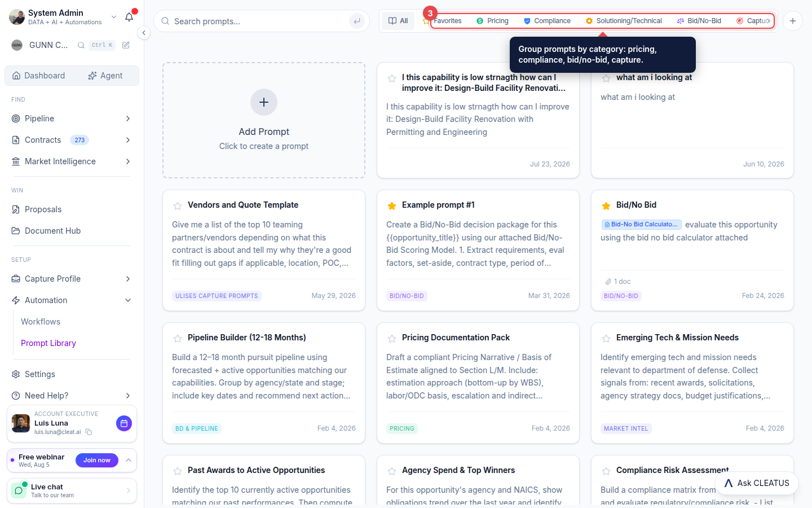This screenshot has width=812, height=508.
Task: Click the paperclip 1 doc indicator
Action: [617, 282]
